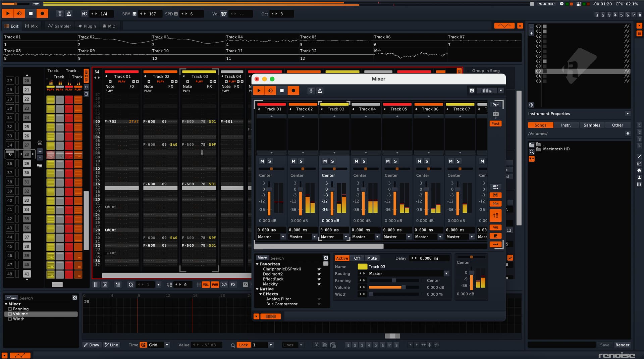
Task: Click the Mute button in track device
Action: coord(372,258)
